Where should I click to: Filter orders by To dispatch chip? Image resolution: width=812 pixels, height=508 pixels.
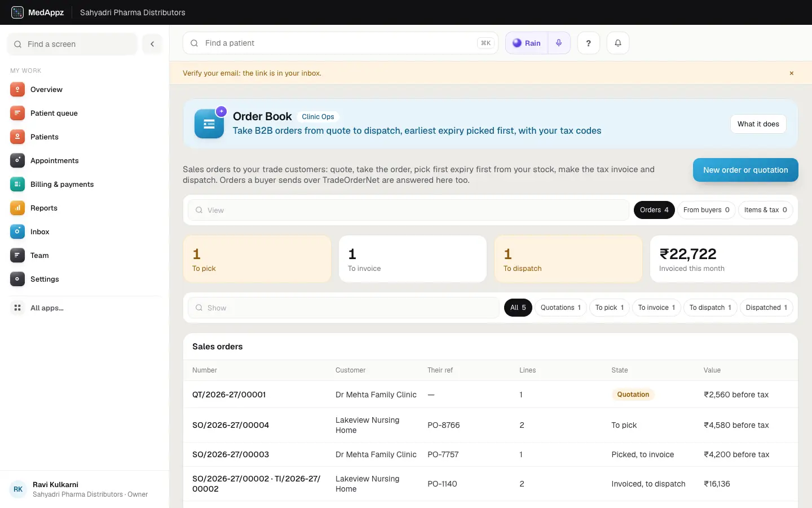[710, 308]
